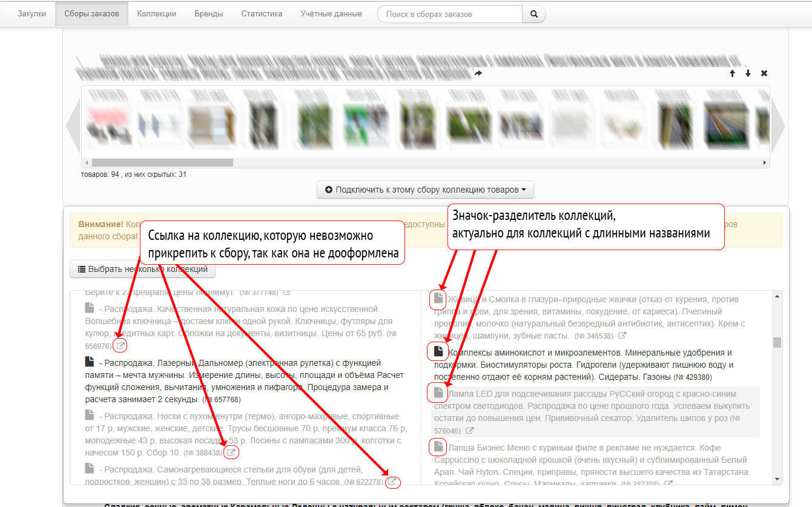This screenshot has height=507, width=812.
Task: Open external link for collection № 576046
Action: point(469,431)
